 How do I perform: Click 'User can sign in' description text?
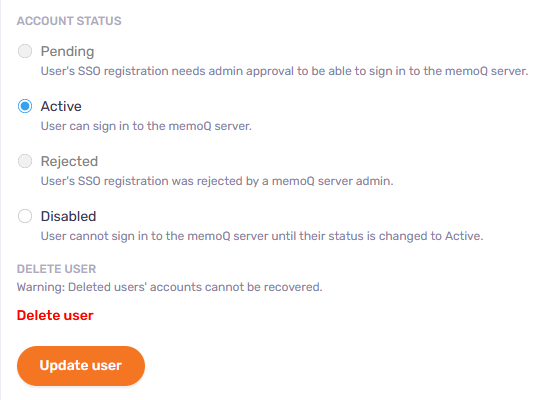(x=146, y=126)
